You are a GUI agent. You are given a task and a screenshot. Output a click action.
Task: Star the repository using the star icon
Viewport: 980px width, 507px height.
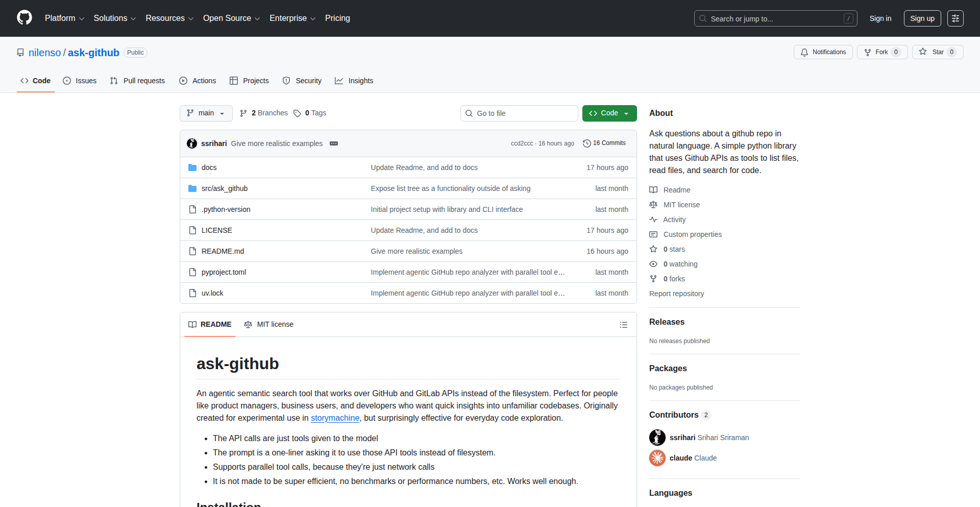tap(923, 52)
